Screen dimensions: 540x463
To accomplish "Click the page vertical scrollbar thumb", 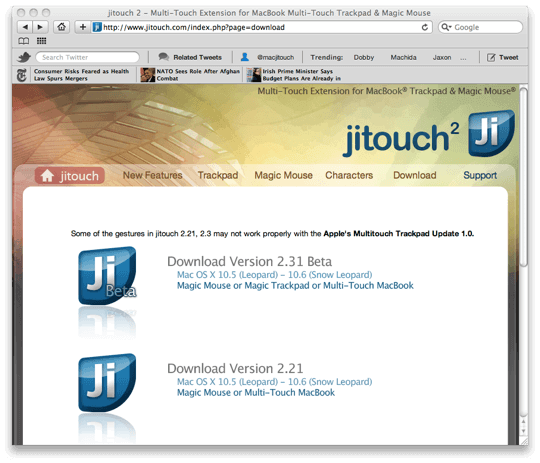I will coord(524,177).
